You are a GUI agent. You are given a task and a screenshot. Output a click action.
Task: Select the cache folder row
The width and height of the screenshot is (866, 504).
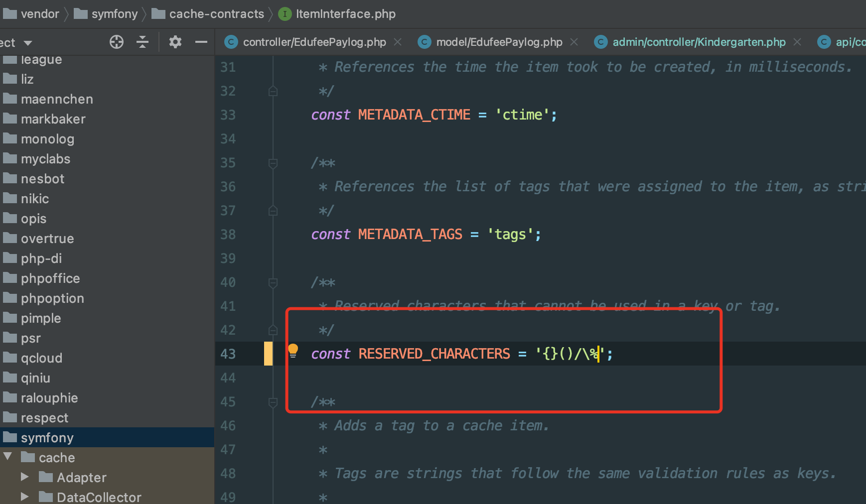[107, 457]
